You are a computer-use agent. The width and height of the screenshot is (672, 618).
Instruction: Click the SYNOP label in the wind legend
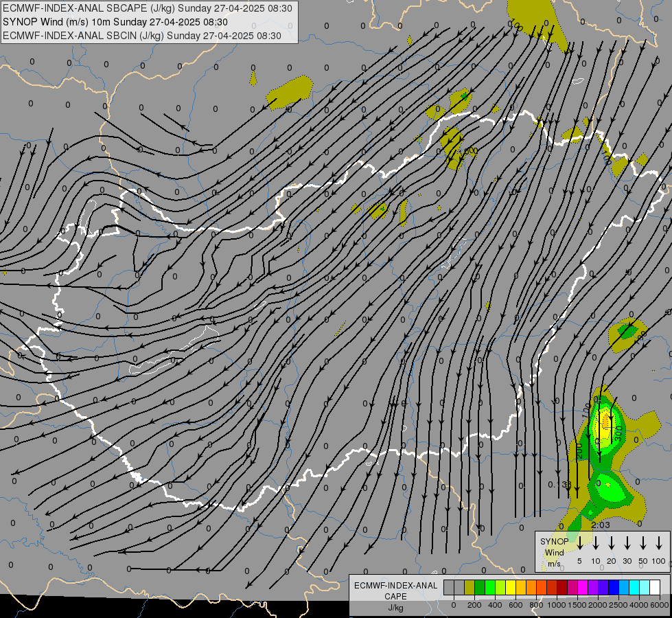click(554, 541)
